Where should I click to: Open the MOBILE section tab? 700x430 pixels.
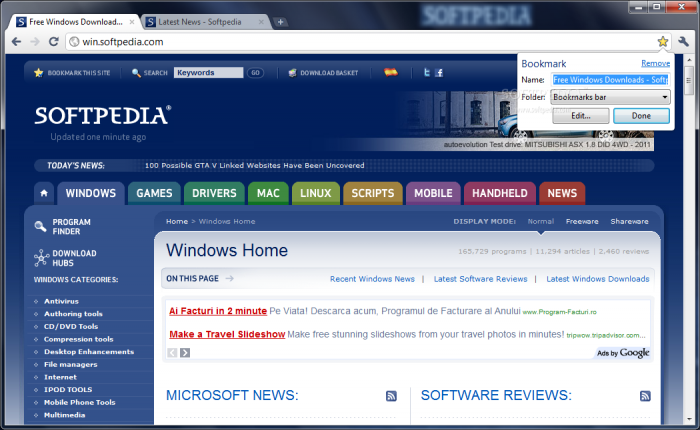pos(433,193)
